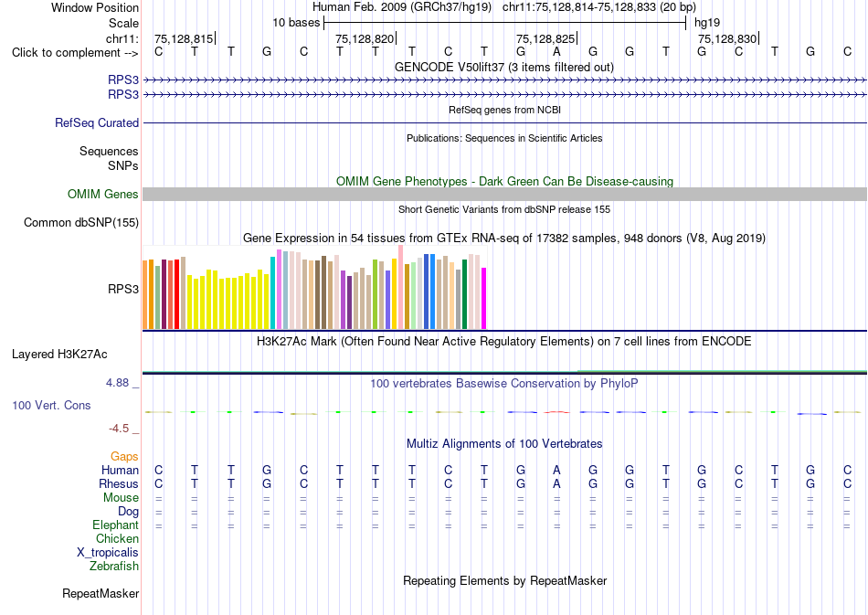Open the GENCODE V50lift37 track title
Image resolution: width=868 pixels, height=615 pixels.
[x=504, y=67]
